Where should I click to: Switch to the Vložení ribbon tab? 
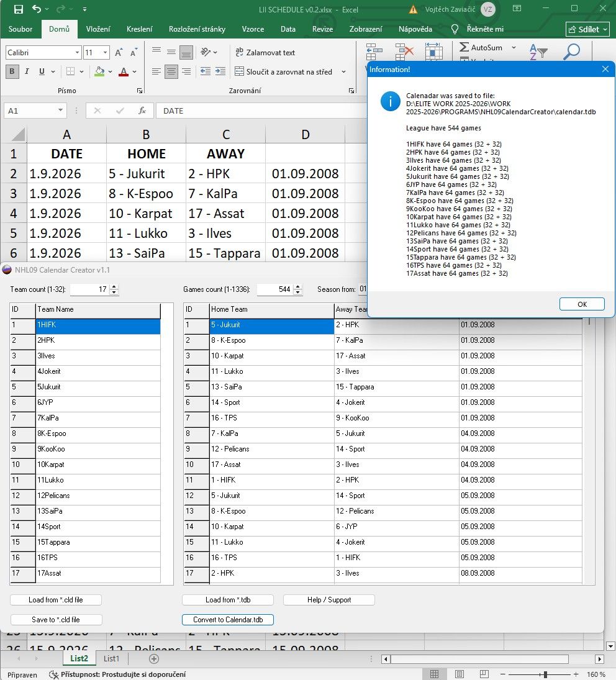[98, 29]
